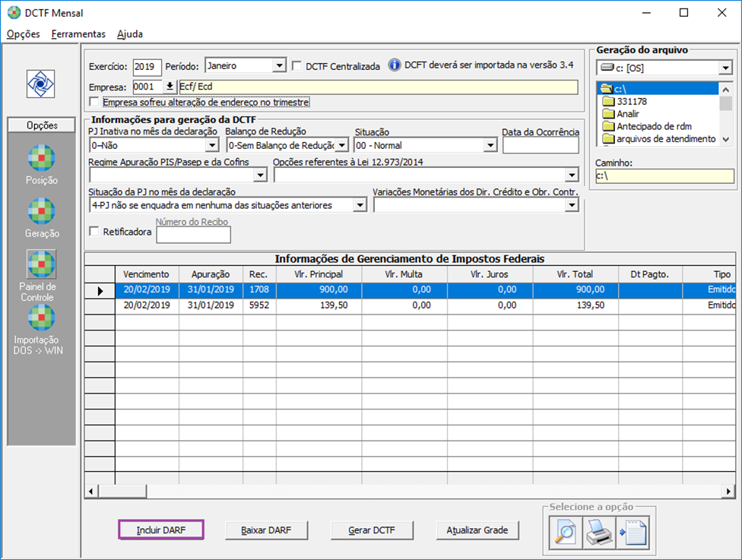Click the blue info icon beside DCFT message
Screen dimensions: 742x560
coord(395,65)
